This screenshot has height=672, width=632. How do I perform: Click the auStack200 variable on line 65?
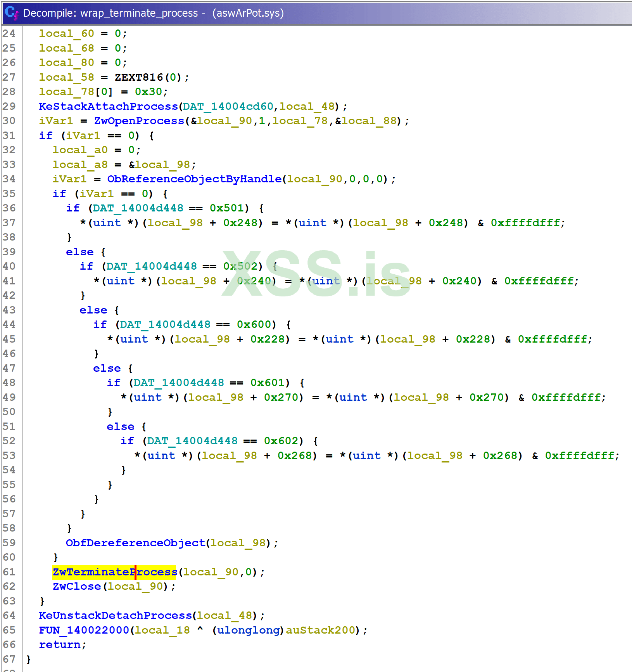tap(320, 630)
